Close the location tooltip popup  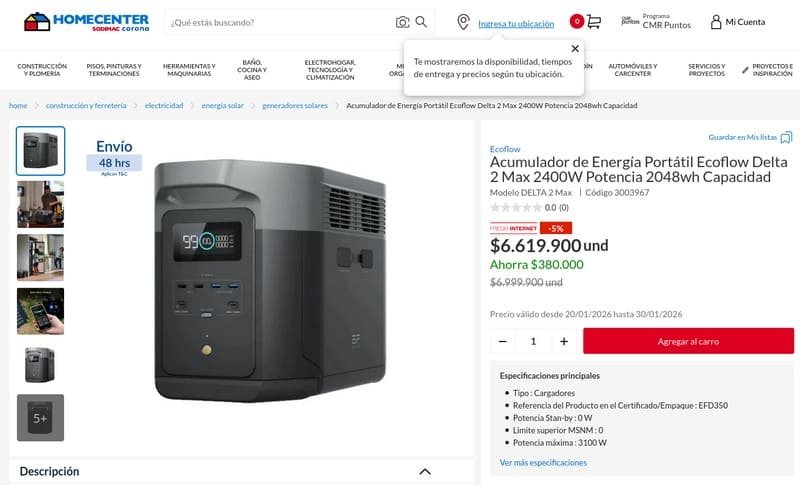[x=575, y=48]
